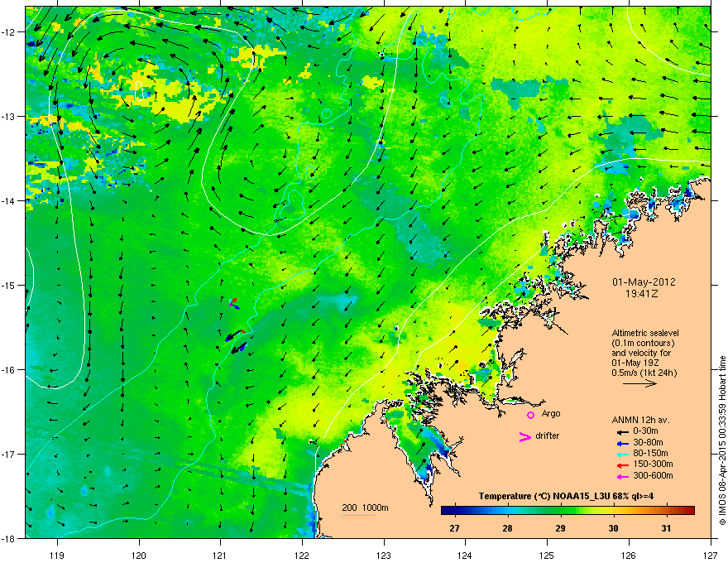728x563 pixels.
Task: Click the 'ANMN 12h av.' legend heading
Action: pyautogui.click(x=640, y=420)
